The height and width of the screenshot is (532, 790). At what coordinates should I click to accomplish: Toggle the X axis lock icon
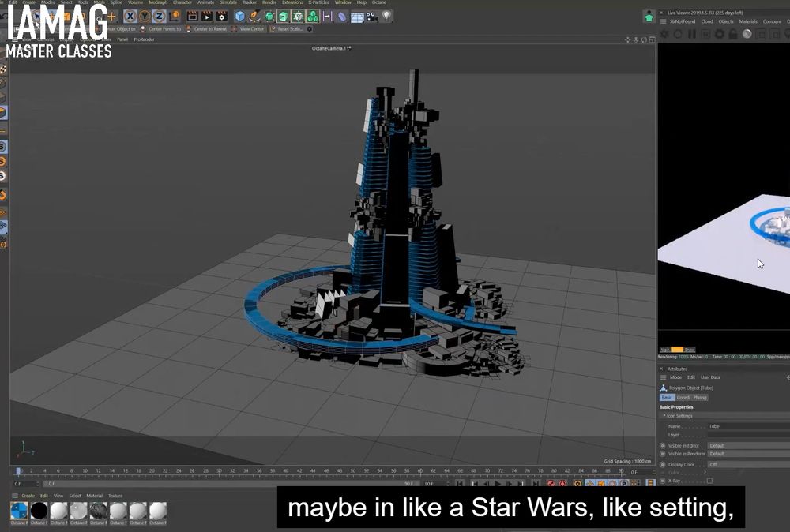130,16
